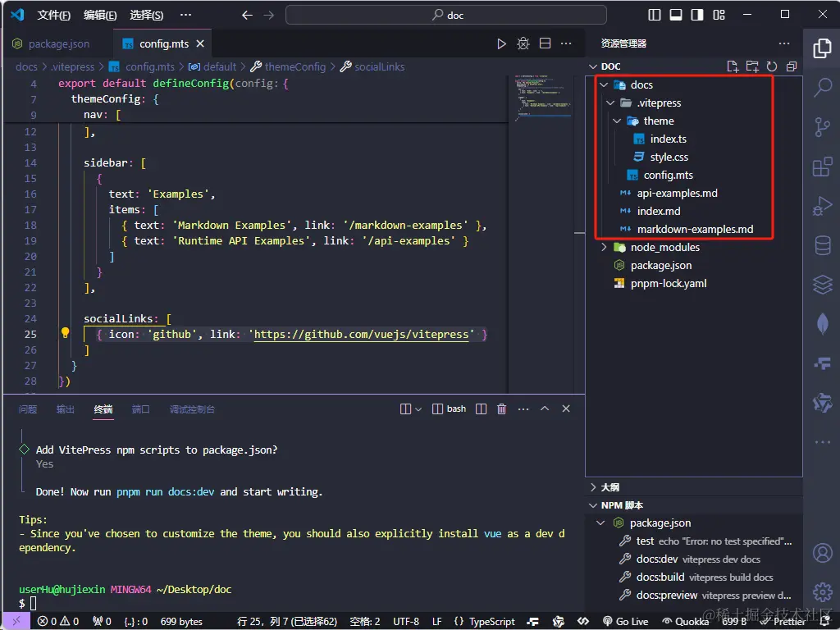Open Source Control view icon
Image resolution: width=840 pixels, height=630 pixels.
pyautogui.click(x=822, y=127)
